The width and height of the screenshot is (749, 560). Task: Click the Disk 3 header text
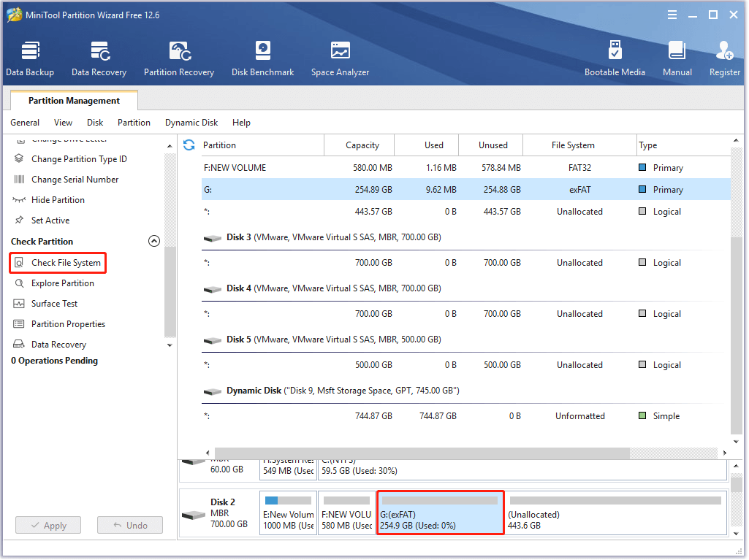[x=333, y=237]
